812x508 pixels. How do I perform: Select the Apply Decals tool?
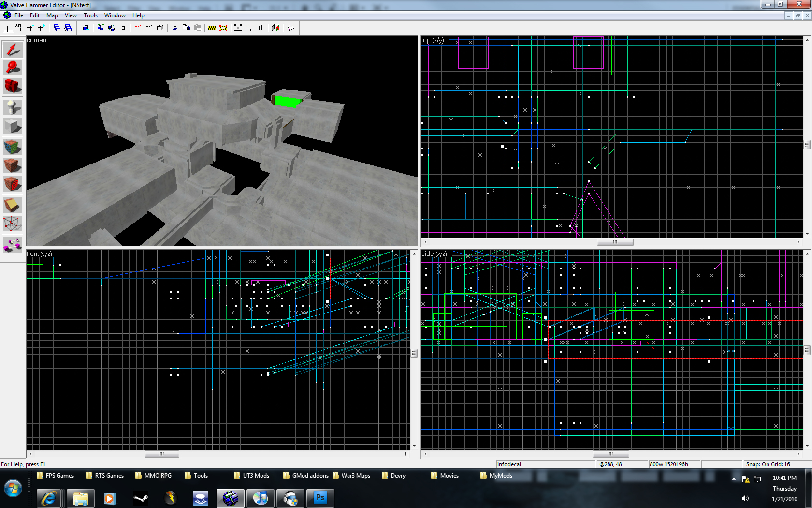(x=13, y=184)
